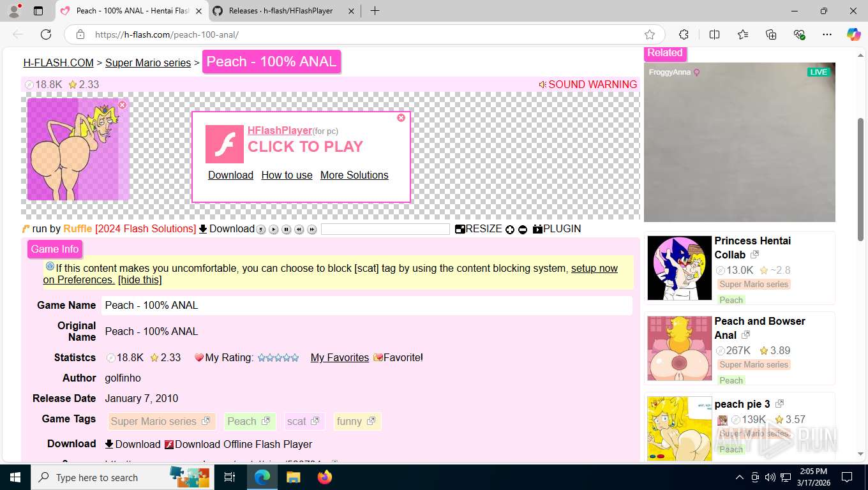868x490 pixels.
Task: Open More Solutions link
Action: point(354,175)
